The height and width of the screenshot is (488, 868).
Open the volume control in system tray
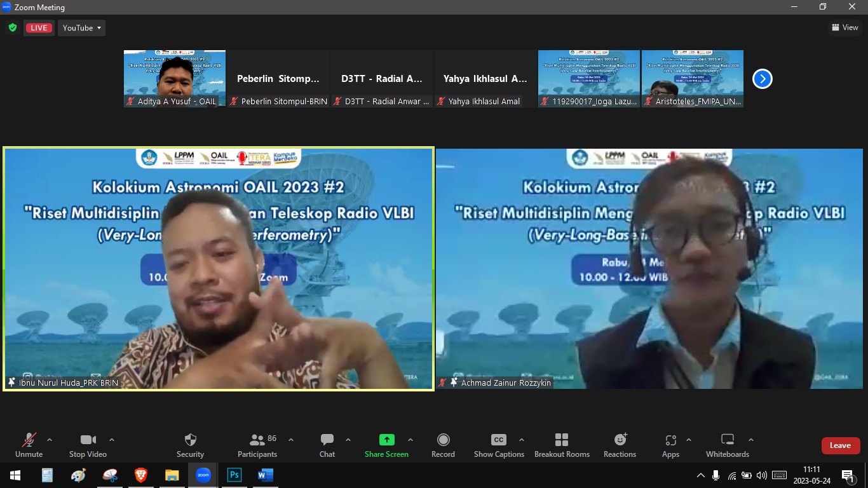coord(761,475)
